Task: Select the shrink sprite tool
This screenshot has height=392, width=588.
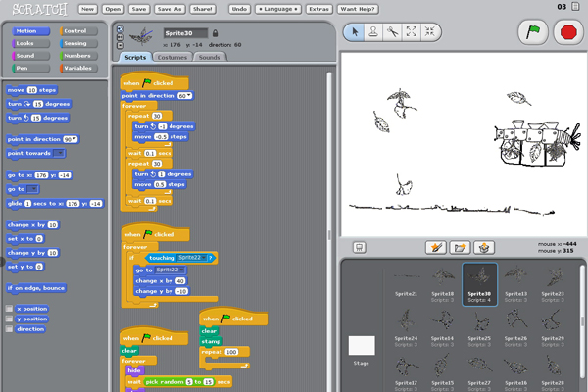Action: pos(430,32)
